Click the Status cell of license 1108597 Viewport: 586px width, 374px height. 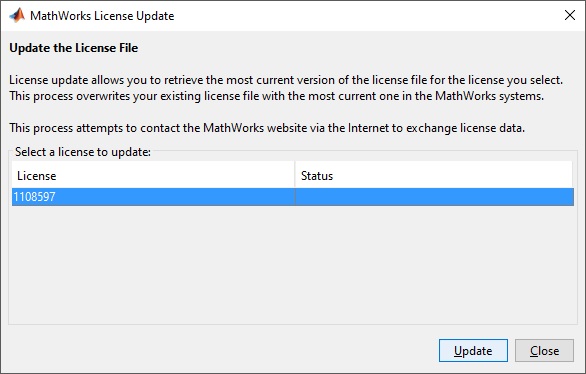pyautogui.click(x=434, y=197)
